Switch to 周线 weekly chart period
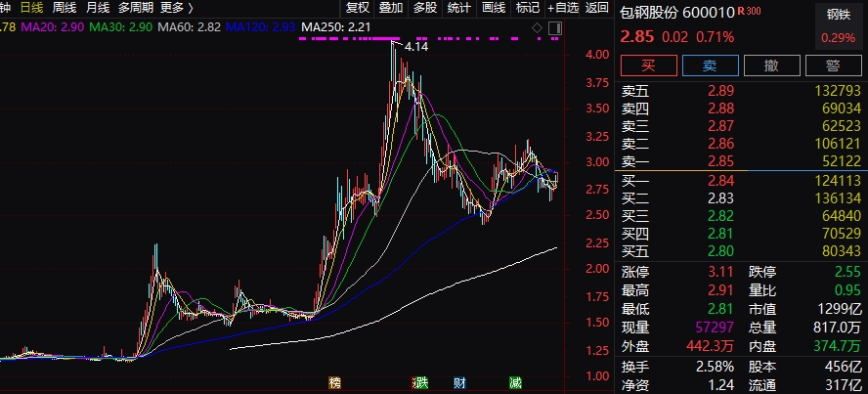Viewport: 868px width, 394px height. (x=65, y=8)
